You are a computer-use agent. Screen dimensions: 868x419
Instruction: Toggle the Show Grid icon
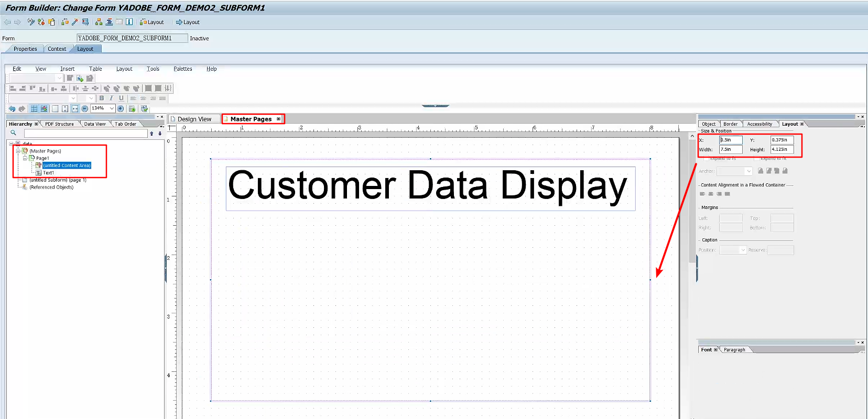(x=34, y=108)
